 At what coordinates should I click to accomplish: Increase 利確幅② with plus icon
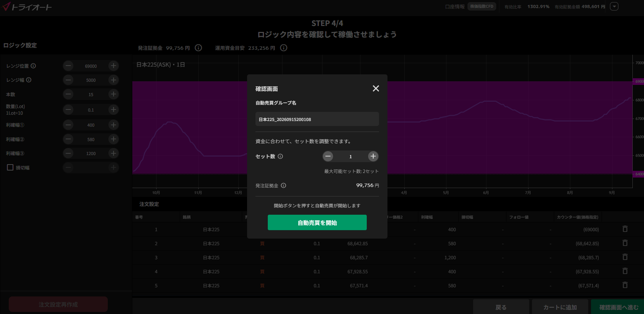click(113, 139)
